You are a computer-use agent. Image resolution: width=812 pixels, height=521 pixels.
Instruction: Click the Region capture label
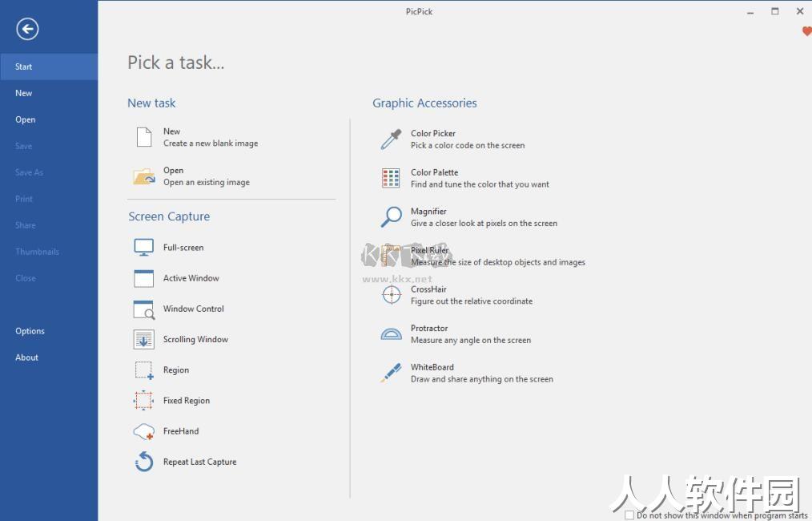click(x=176, y=370)
